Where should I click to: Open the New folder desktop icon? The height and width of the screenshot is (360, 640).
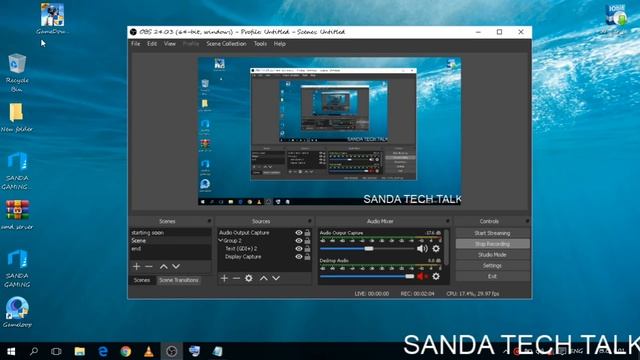(x=16, y=118)
